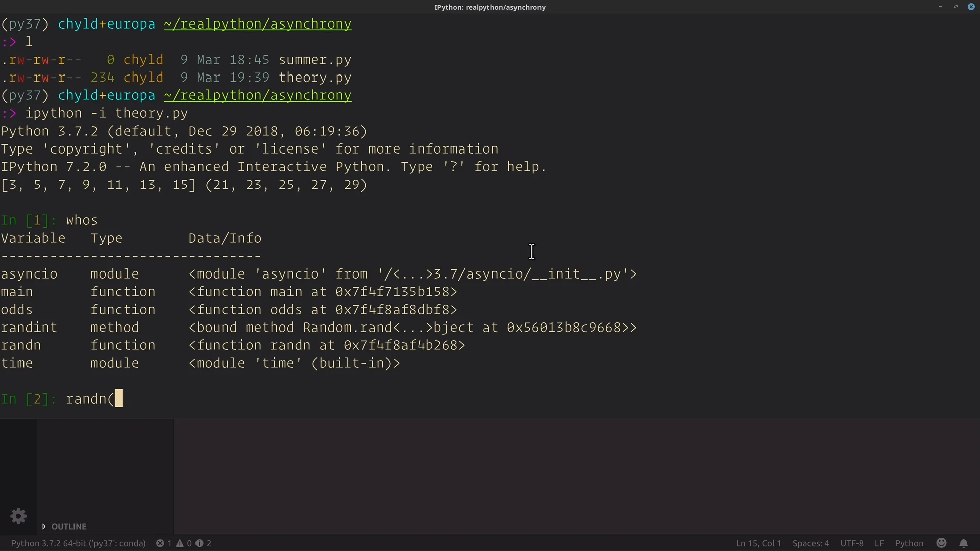Click the smiley feedback icon

click(x=942, y=543)
